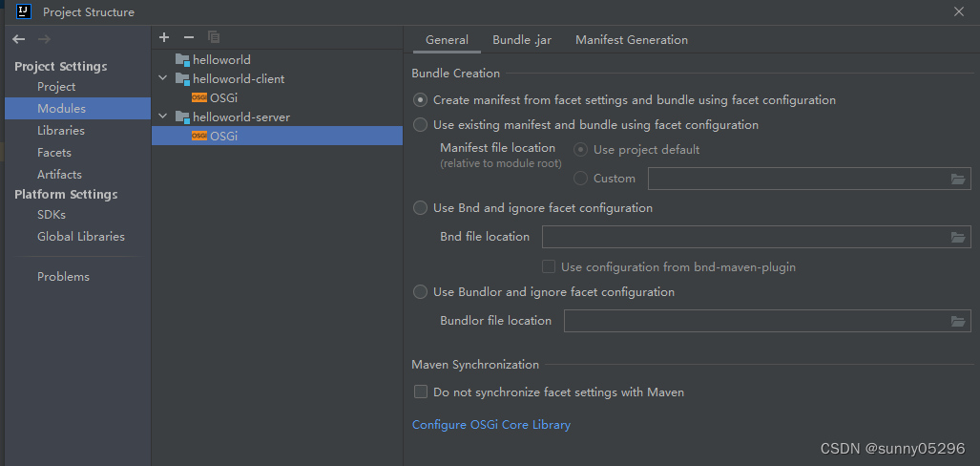Image resolution: width=980 pixels, height=466 pixels.
Task: Switch to the Bundle .jar tab
Action: [x=522, y=40]
